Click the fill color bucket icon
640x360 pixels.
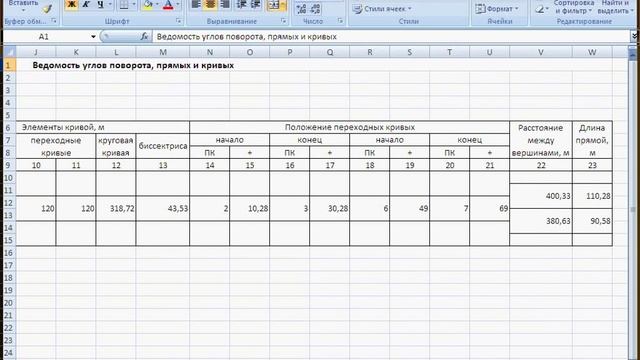tap(148, 4)
